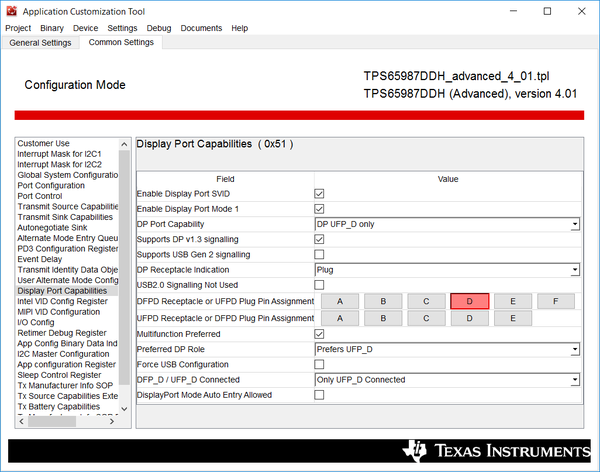Select I2C Master Configuration entry

coord(63,354)
